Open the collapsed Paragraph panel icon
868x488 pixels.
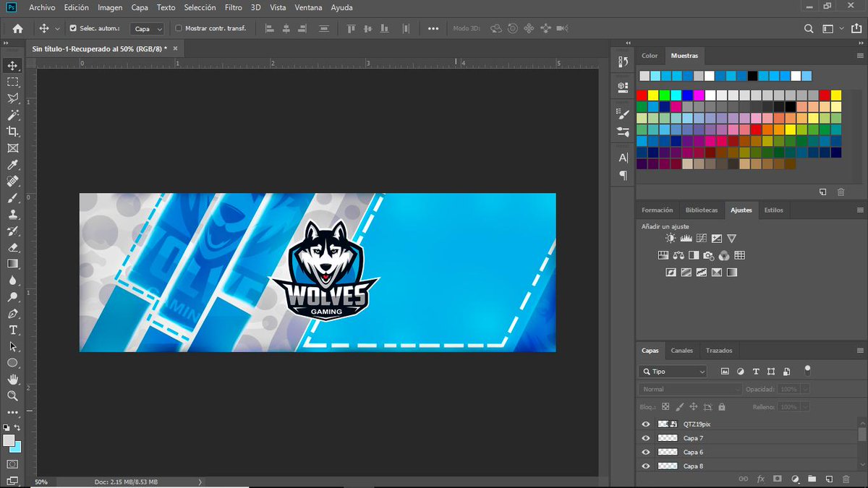623,175
